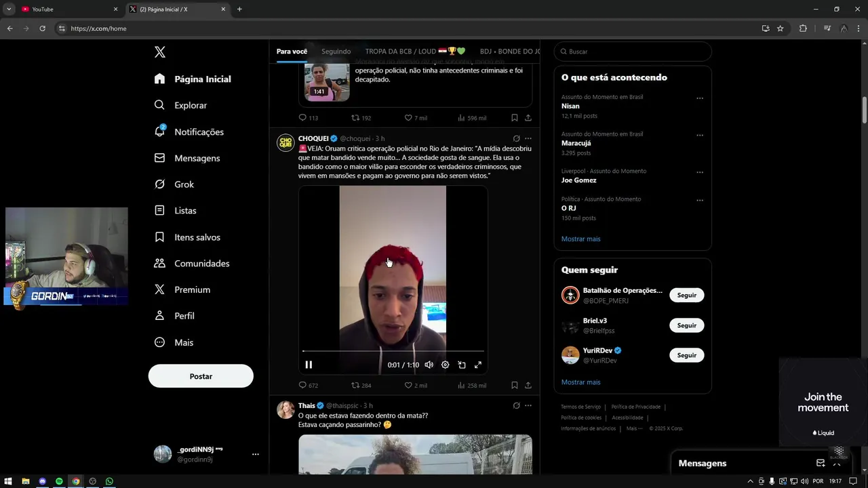Open more options for Joe Gomez trend
The width and height of the screenshot is (868, 488).
(x=700, y=172)
